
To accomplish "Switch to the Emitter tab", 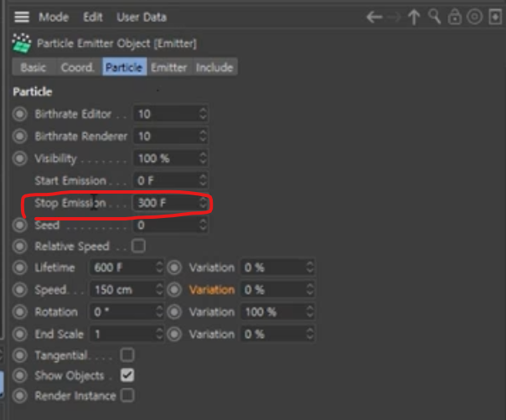I will (x=169, y=67).
